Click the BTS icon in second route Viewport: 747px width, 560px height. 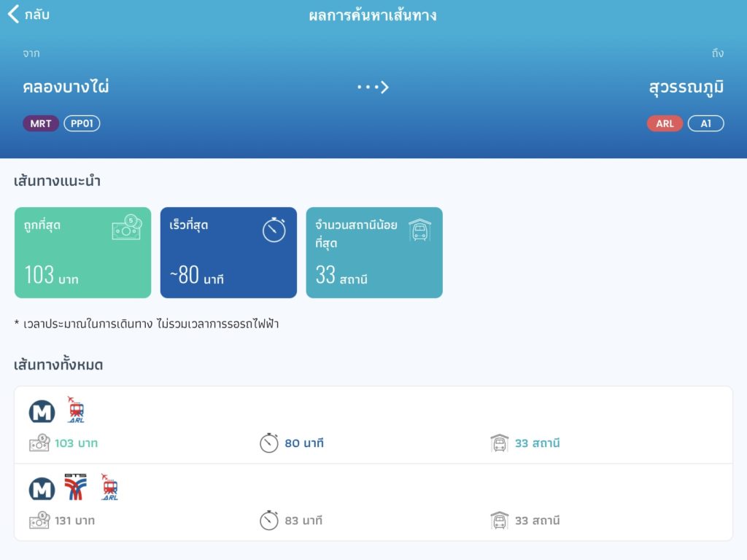75,487
